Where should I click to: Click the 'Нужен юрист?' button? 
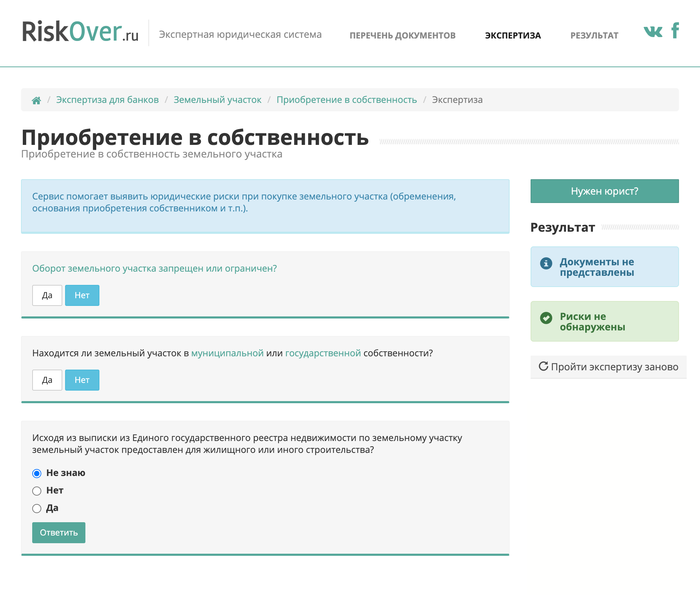604,191
